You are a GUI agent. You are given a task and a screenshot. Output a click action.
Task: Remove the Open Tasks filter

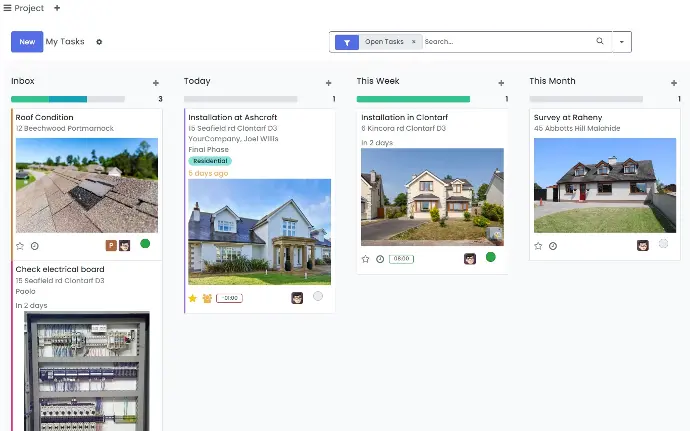click(414, 41)
